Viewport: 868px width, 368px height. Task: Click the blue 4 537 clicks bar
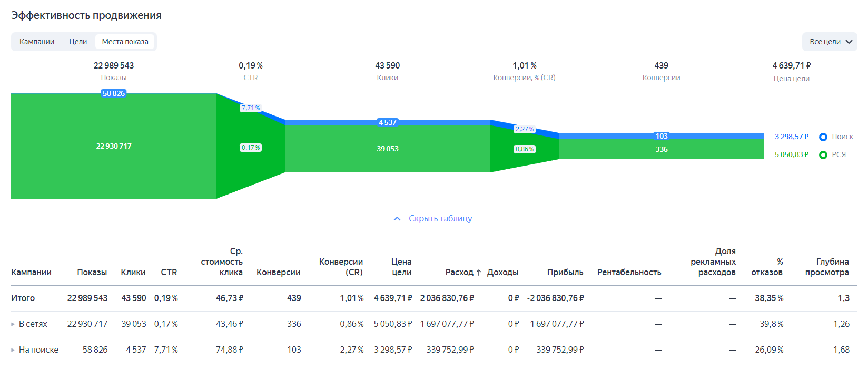388,122
